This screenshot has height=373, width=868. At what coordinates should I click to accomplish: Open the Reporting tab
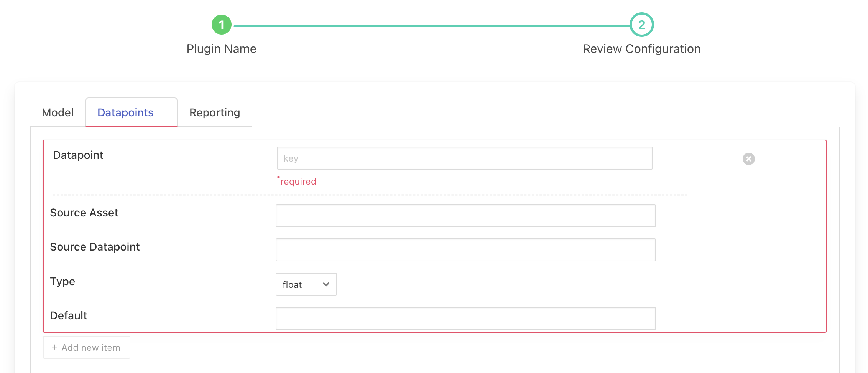click(x=214, y=112)
